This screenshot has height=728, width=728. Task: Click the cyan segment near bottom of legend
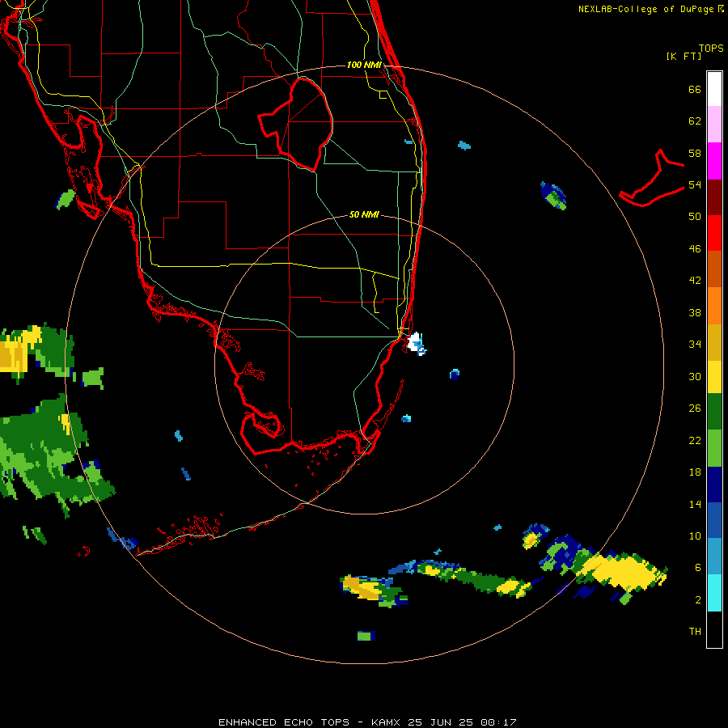714,593
